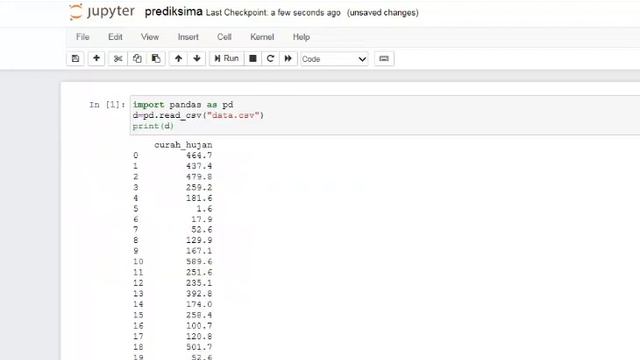Open the File menu
The image size is (640, 360).
tap(82, 37)
